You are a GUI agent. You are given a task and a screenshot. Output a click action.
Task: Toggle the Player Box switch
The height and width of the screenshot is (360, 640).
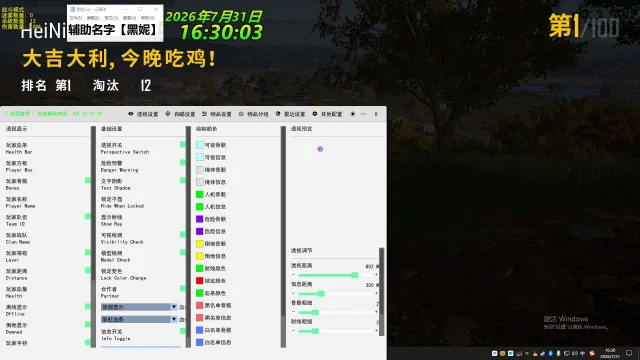87,163
